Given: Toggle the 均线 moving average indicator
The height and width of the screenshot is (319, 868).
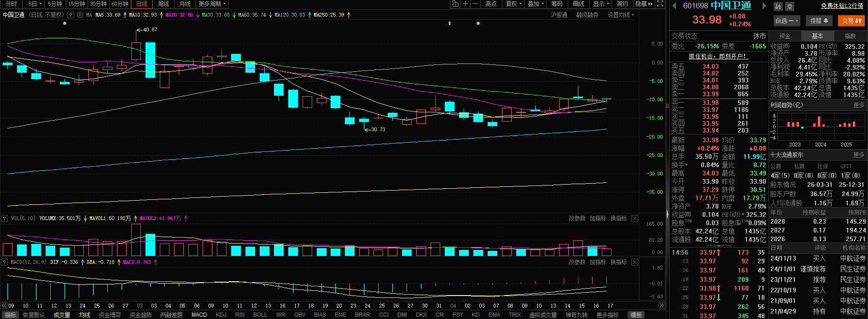Looking at the screenshot, I should pos(84,315).
